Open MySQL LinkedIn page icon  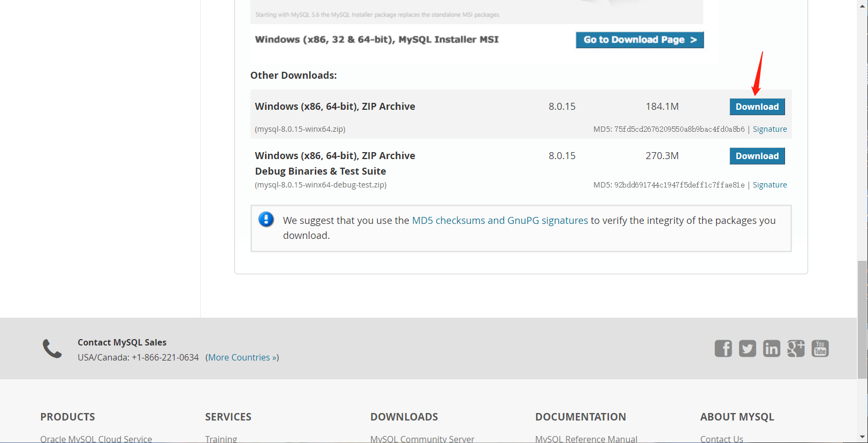pyautogui.click(x=771, y=348)
